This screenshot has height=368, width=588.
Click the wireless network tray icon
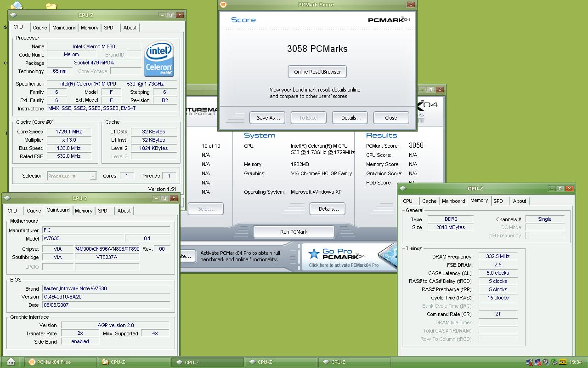click(530, 362)
